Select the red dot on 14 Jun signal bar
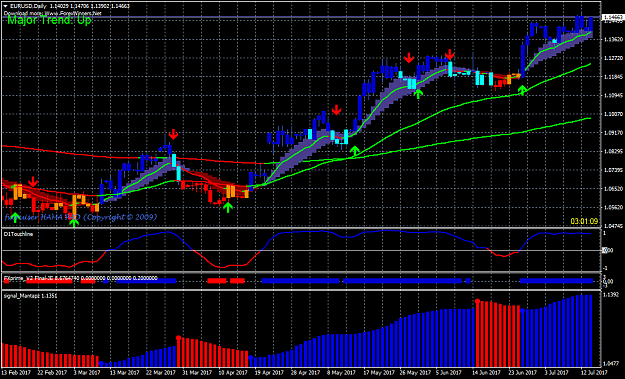The image size is (625, 379). tap(478, 301)
